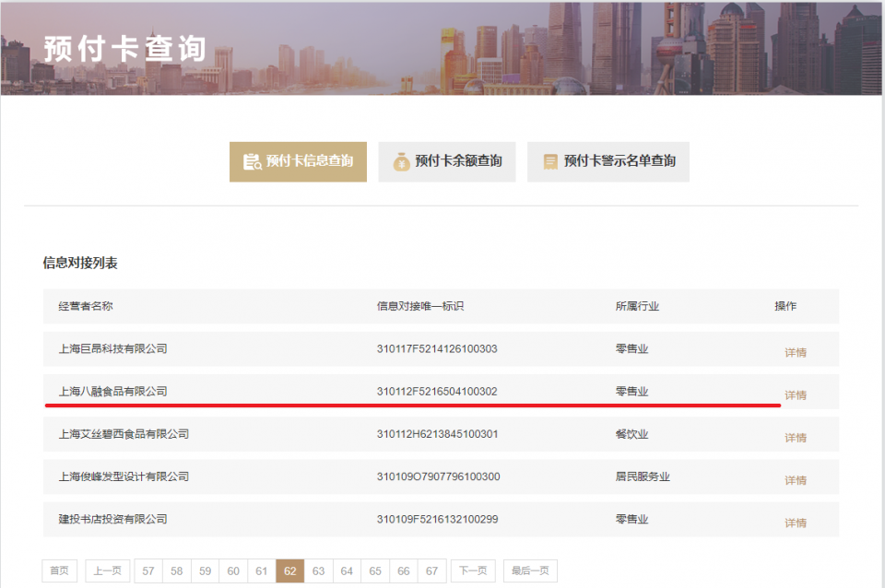Open 详情 for 上海俊峰发型设计有限公司
Screen dimensions: 885x588
tap(795, 480)
